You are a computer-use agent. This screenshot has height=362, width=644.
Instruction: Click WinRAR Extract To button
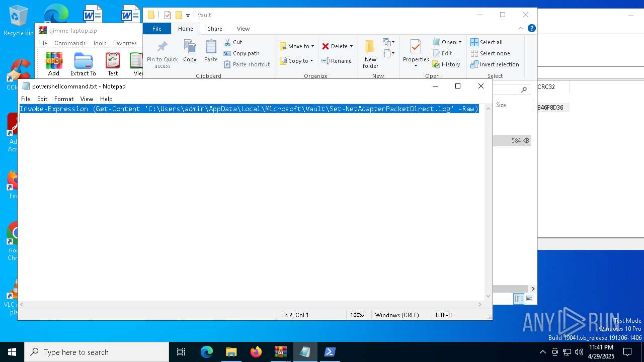(x=83, y=64)
